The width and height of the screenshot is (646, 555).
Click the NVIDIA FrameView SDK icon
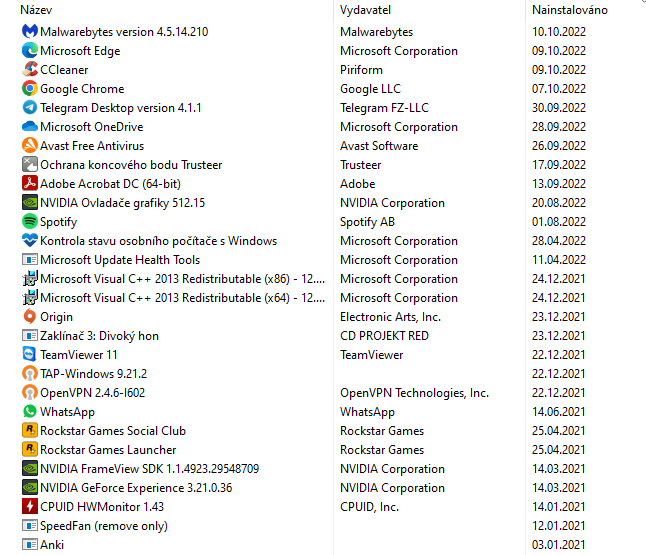[30, 468]
